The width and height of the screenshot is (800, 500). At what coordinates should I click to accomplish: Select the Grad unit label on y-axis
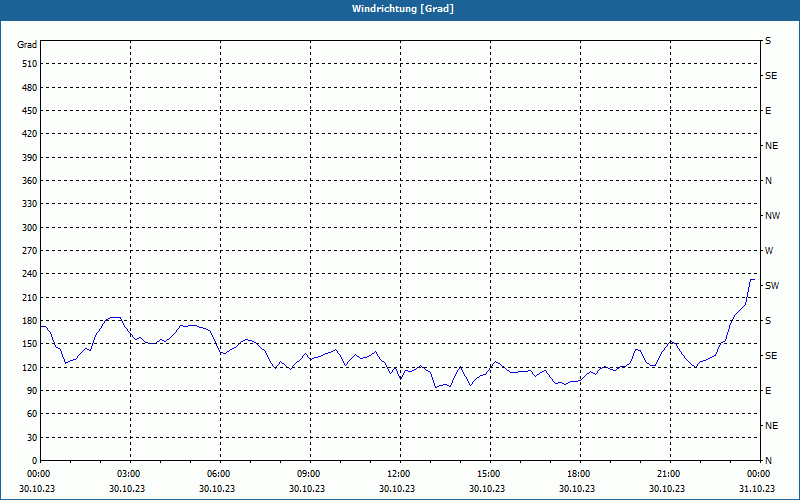coord(27,45)
